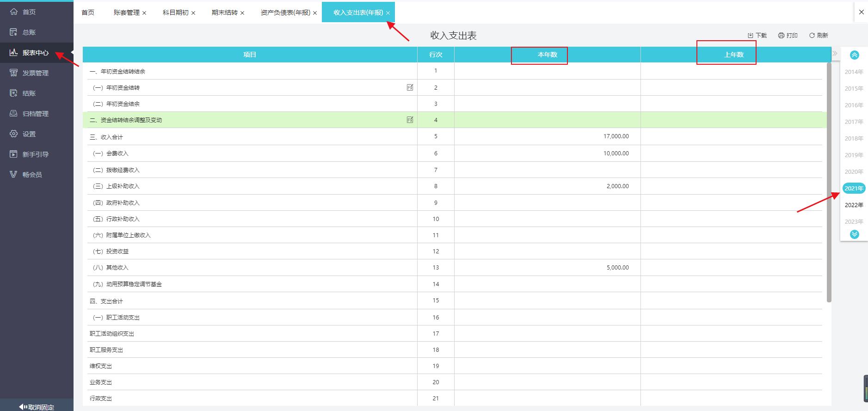Viewport: 868px width, 411px height.
Task: Open the 总账 general ledger sidebar icon
Action: click(14, 32)
